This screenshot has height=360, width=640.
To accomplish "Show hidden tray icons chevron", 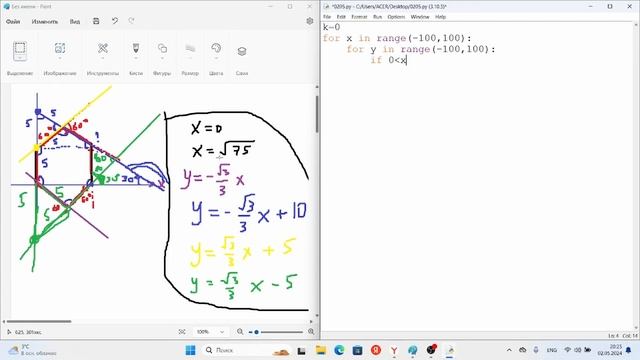I will tap(509, 350).
